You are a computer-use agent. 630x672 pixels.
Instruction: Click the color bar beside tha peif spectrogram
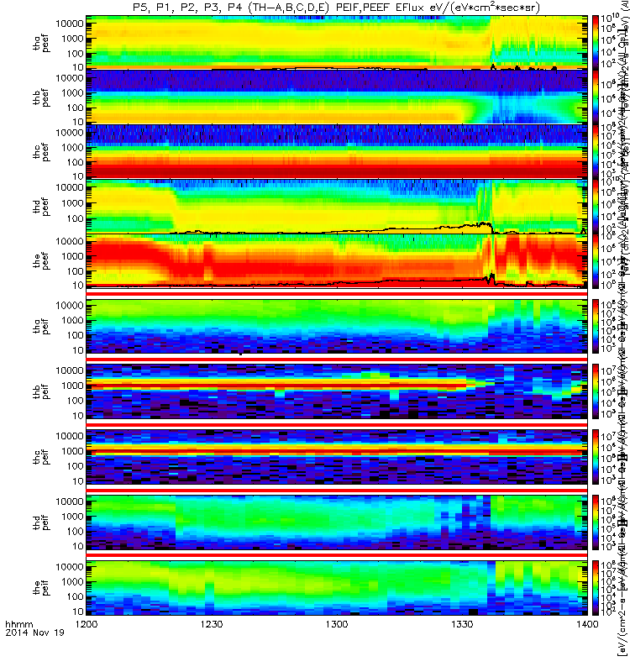pos(596,326)
